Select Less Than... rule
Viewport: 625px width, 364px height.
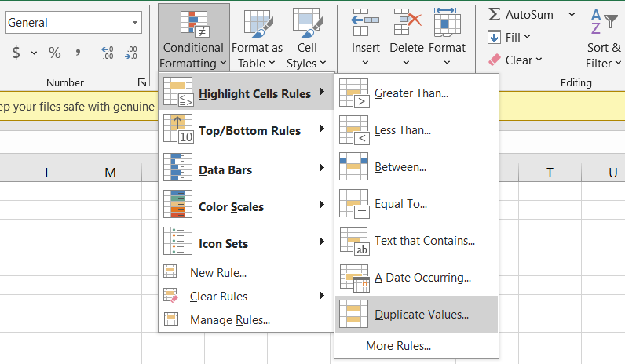(416, 130)
